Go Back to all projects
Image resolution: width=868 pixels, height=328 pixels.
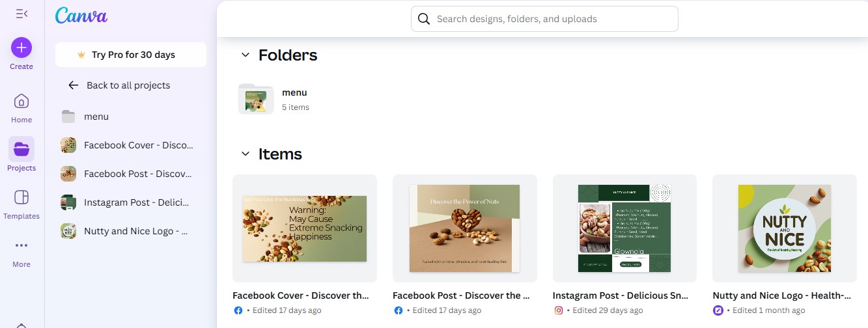[x=128, y=85]
